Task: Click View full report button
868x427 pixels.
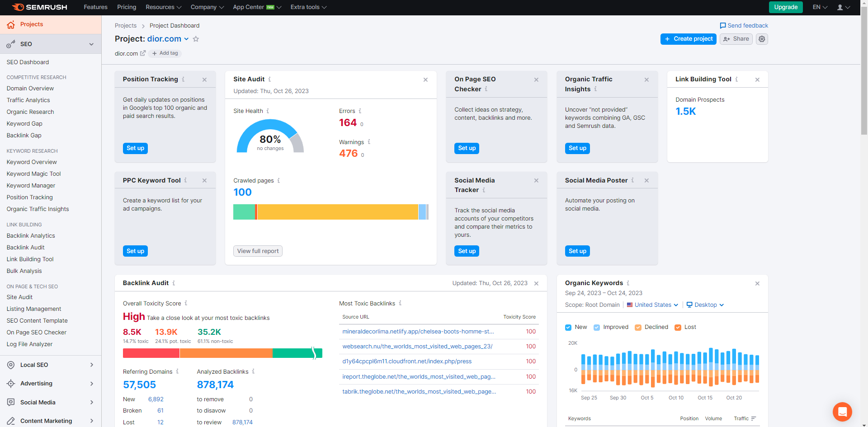Action: (258, 251)
